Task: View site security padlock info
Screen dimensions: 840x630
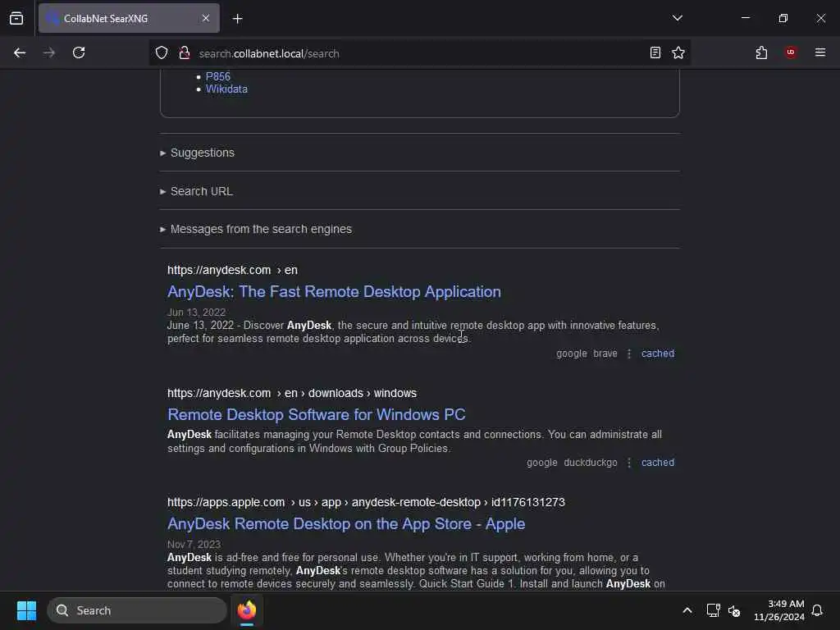Action: pos(185,52)
